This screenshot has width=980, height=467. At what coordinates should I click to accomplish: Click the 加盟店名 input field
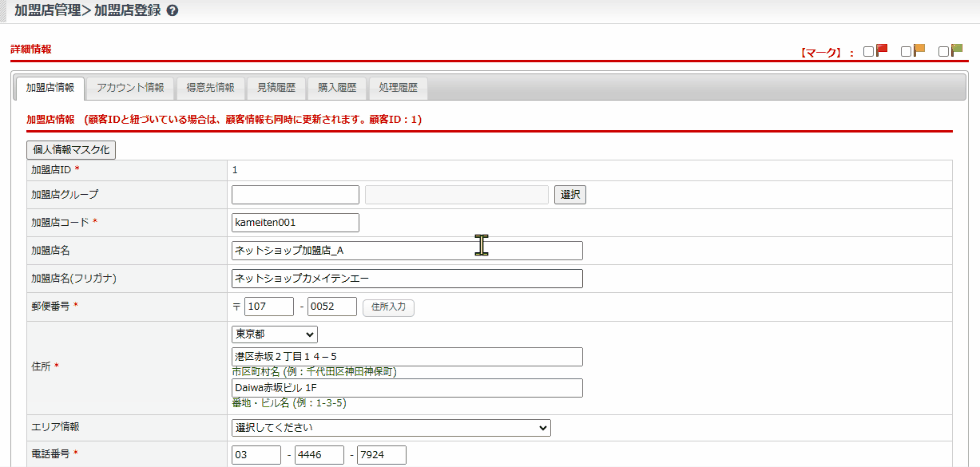pyautogui.click(x=407, y=251)
